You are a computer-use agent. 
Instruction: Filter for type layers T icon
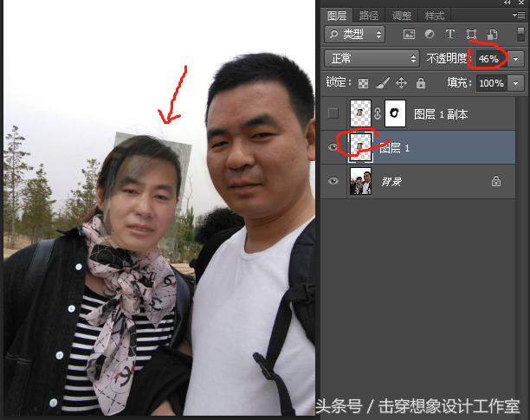click(449, 34)
